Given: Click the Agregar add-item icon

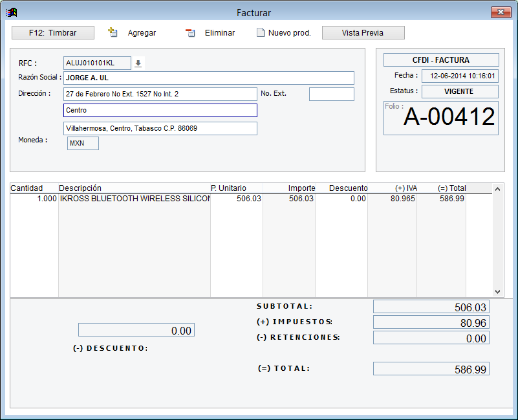Looking at the screenshot, I should point(113,32).
